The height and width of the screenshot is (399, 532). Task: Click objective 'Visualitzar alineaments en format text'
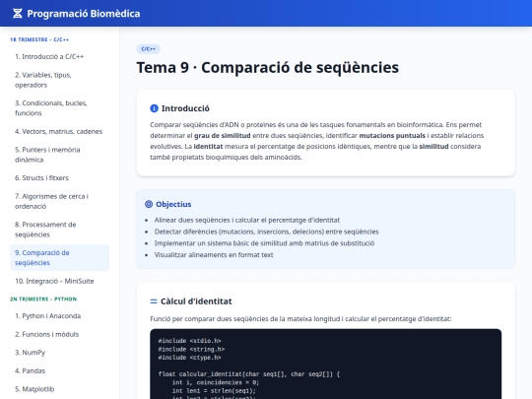(214, 254)
